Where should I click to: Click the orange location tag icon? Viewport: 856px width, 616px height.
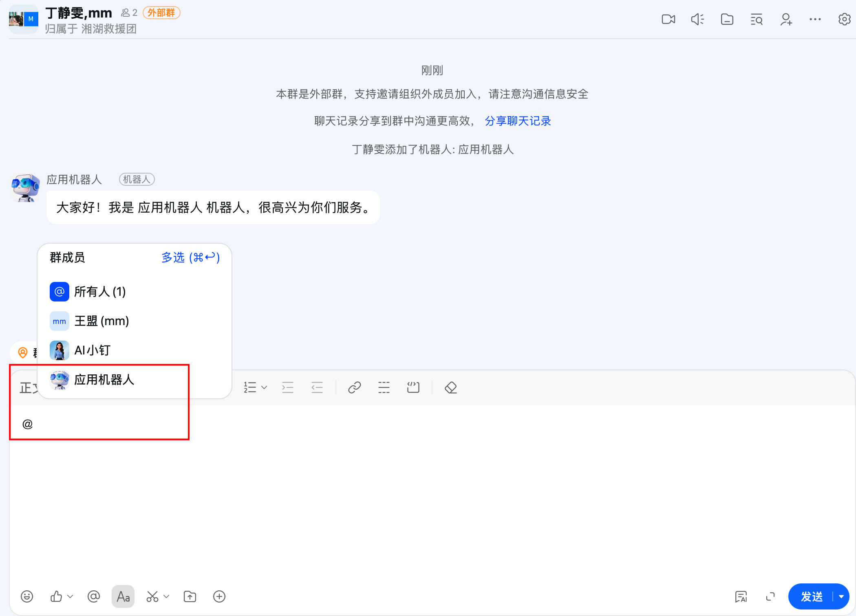pos(23,352)
